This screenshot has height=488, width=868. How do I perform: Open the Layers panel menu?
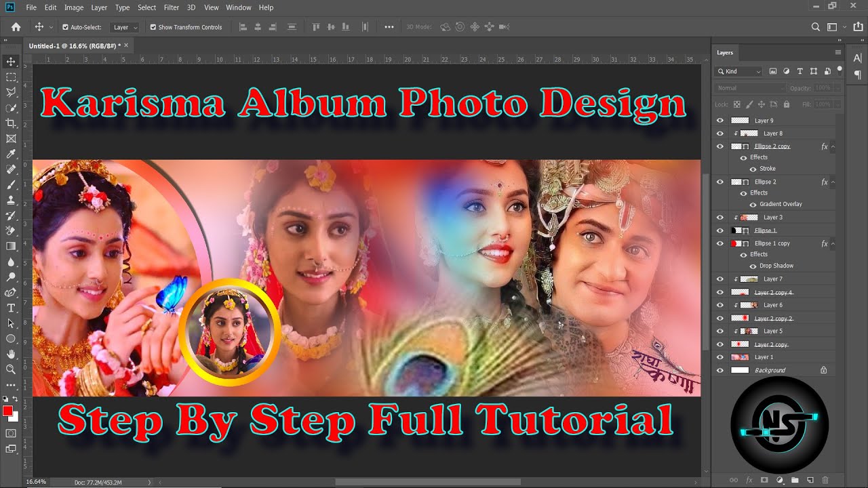point(837,52)
